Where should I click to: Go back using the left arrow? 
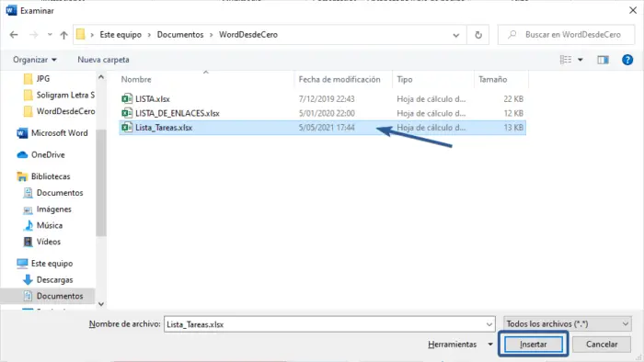point(14,35)
